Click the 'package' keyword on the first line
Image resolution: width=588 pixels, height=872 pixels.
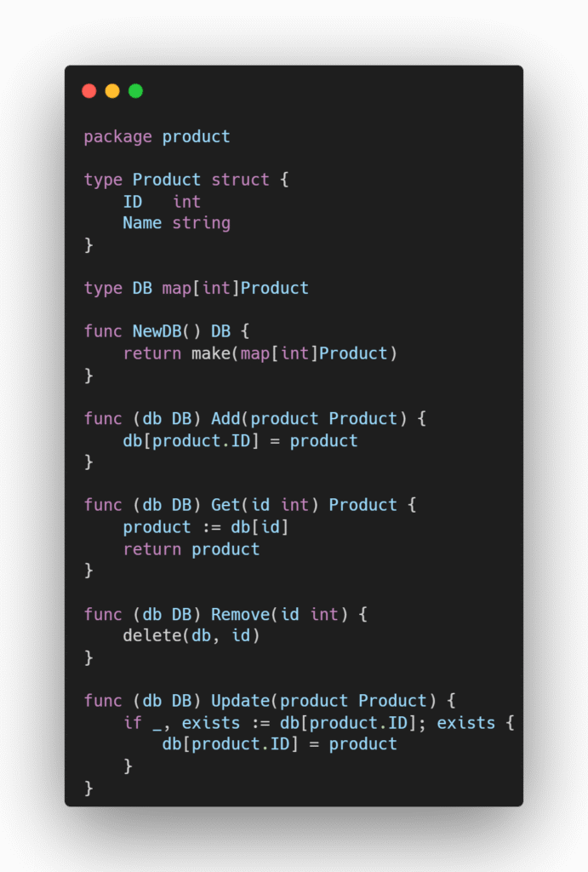coord(117,136)
